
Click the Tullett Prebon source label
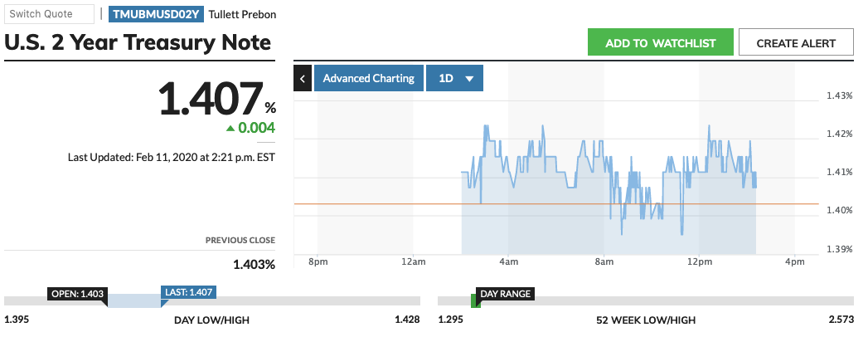tap(242, 15)
